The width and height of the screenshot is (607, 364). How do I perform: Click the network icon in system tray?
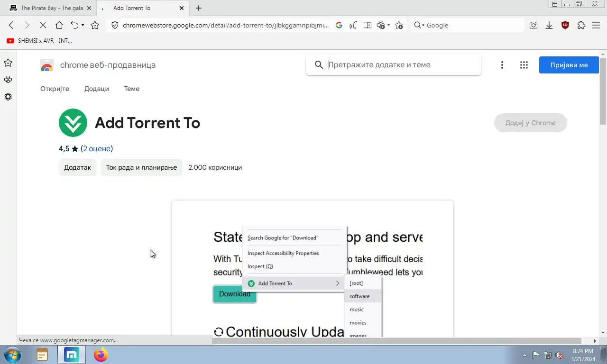pos(548,355)
